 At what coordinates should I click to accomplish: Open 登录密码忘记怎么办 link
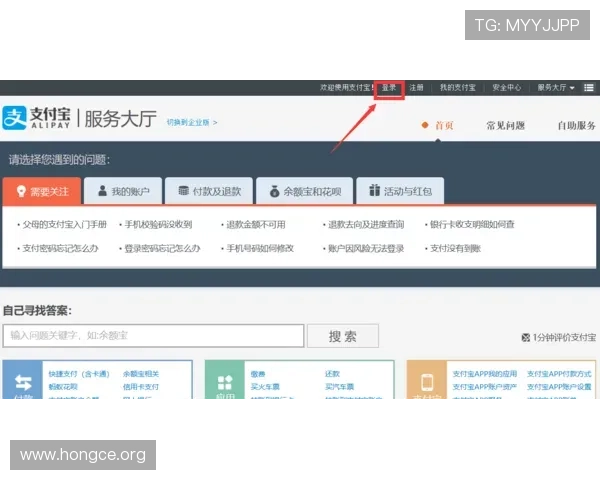click(163, 248)
